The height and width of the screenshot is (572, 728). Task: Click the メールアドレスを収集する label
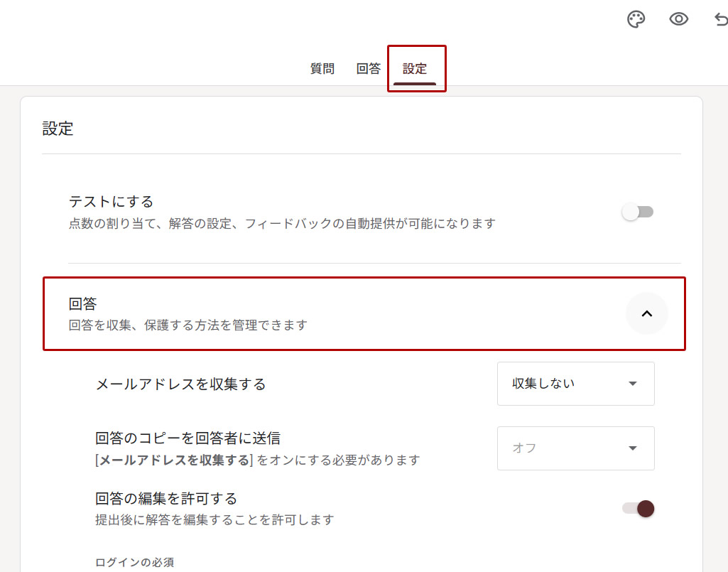(180, 384)
